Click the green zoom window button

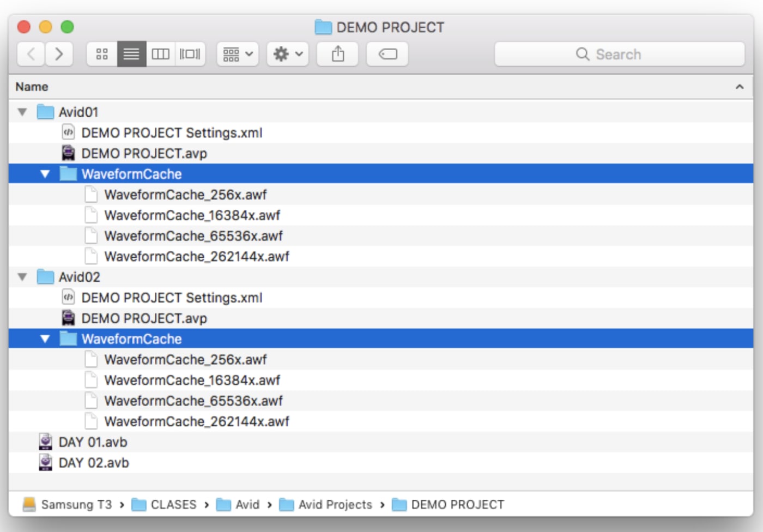point(67,27)
